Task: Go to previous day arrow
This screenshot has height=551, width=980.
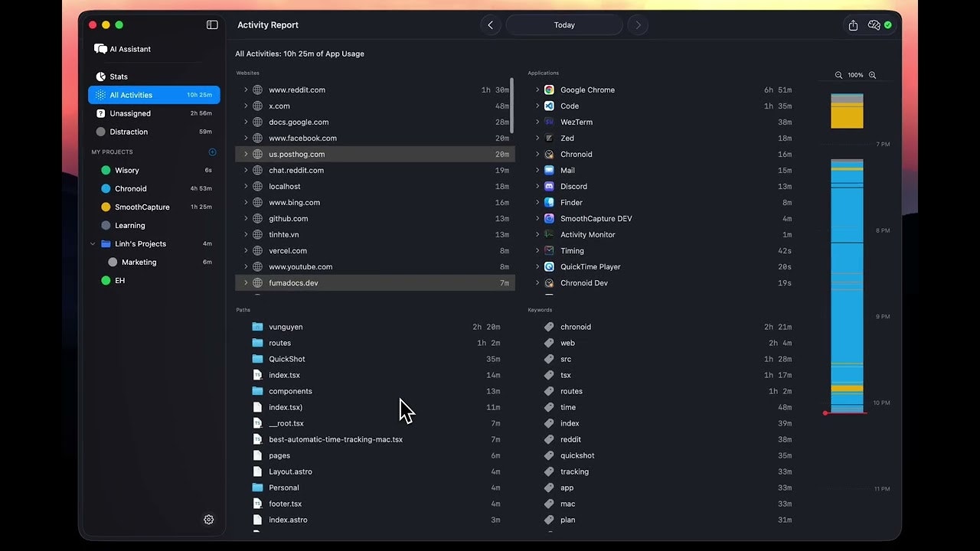Action: pos(490,25)
